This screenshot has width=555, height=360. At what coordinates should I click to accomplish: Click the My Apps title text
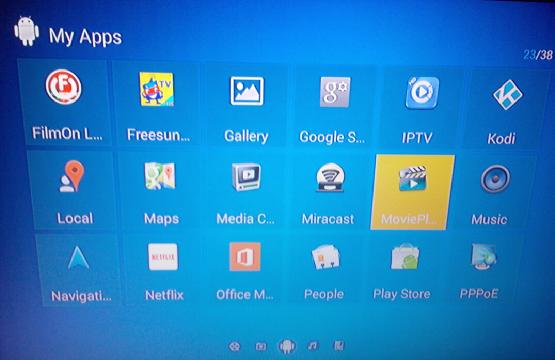coord(85,36)
